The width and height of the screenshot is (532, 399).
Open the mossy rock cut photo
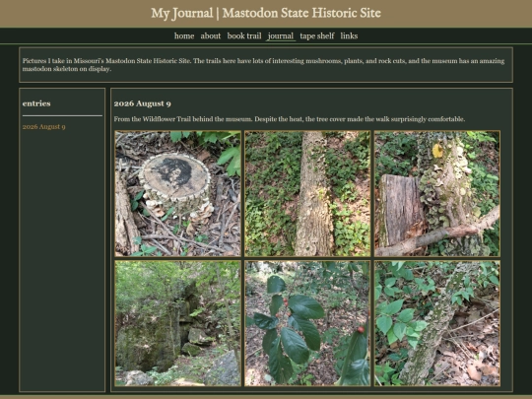177,323
